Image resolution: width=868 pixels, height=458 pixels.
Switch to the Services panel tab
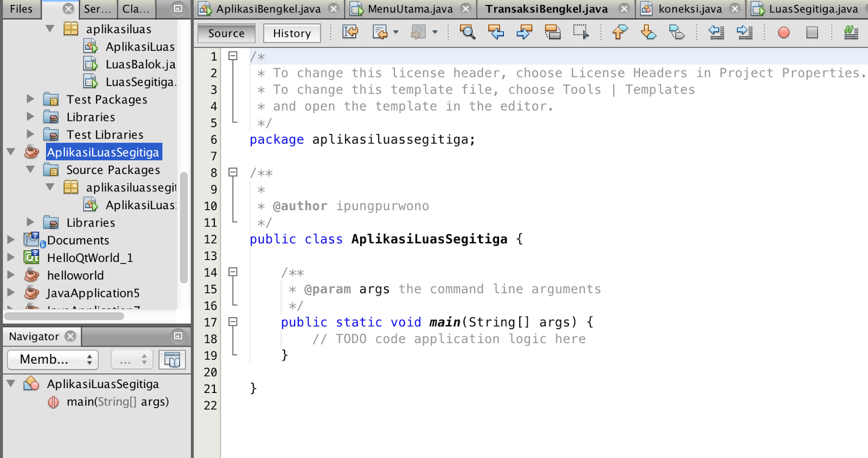click(x=97, y=9)
